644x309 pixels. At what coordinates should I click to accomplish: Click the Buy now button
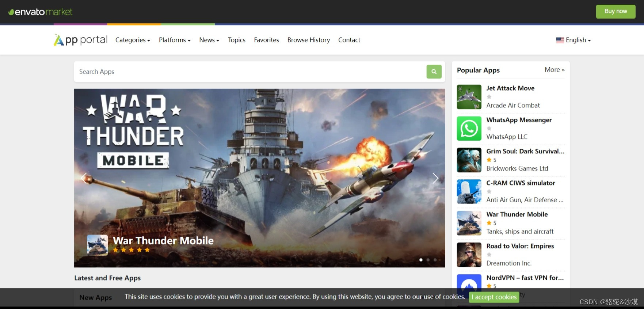pyautogui.click(x=616, y=11)
